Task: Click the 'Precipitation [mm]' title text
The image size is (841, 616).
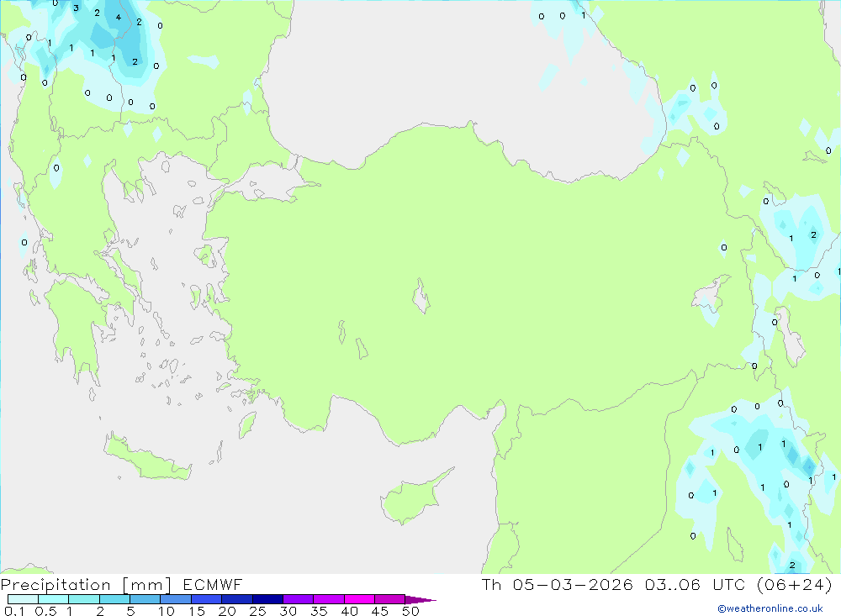Action: pos(86,585)
